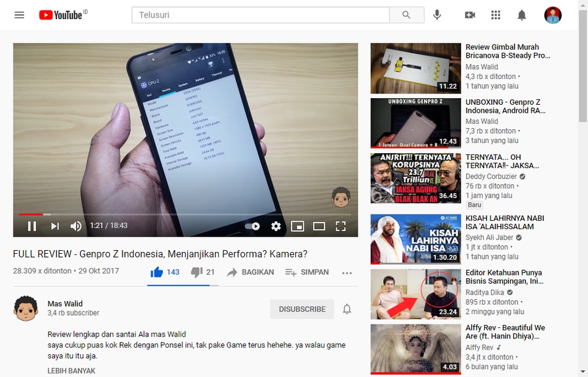Open the three-dot more actions menu

tap(347, 273)
